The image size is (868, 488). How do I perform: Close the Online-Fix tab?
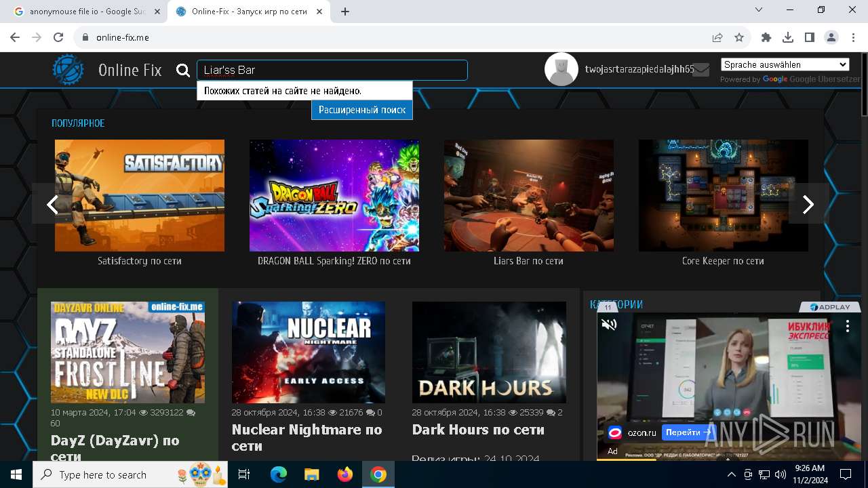coord(319,12)
